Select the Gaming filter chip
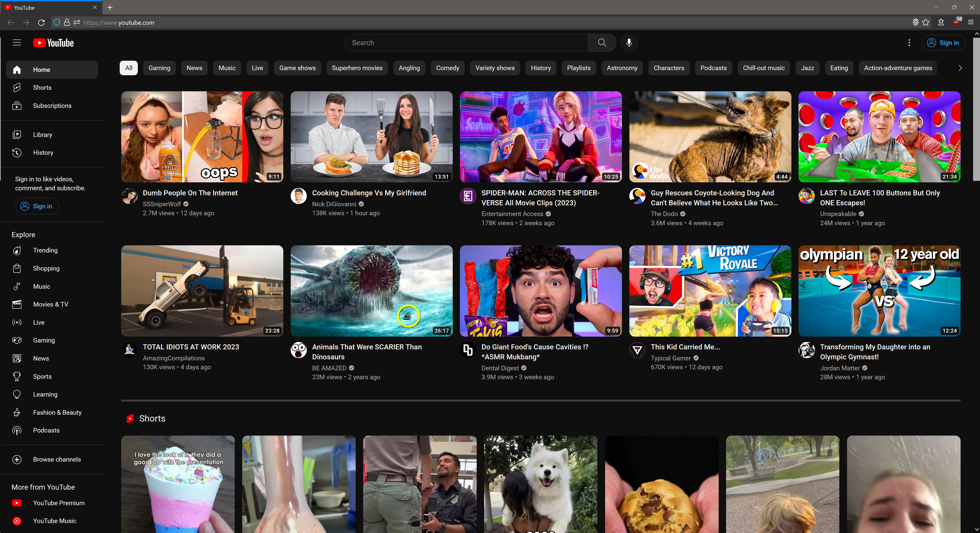Screen dimensions: 980x533 pos(159,68)
